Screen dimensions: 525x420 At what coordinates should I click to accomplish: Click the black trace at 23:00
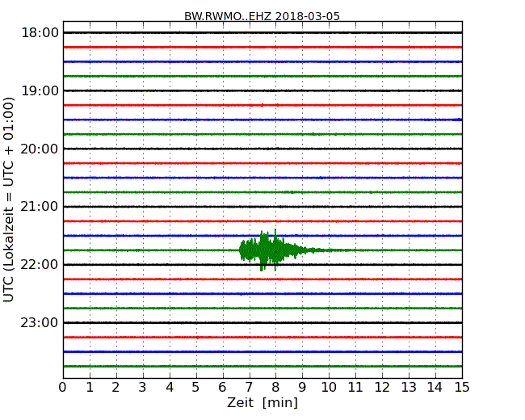click(x=262, y=322)
